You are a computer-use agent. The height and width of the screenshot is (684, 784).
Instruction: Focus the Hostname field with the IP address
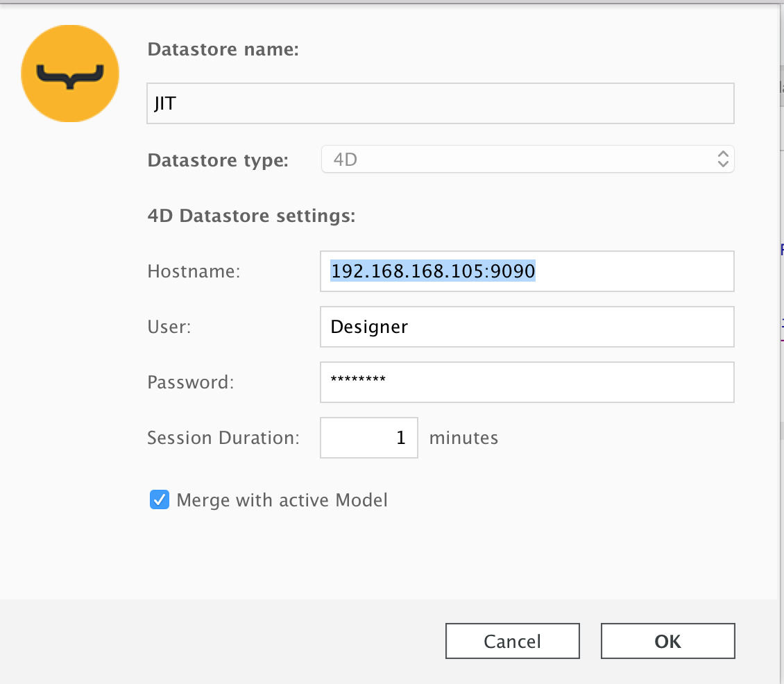(527, 271)
